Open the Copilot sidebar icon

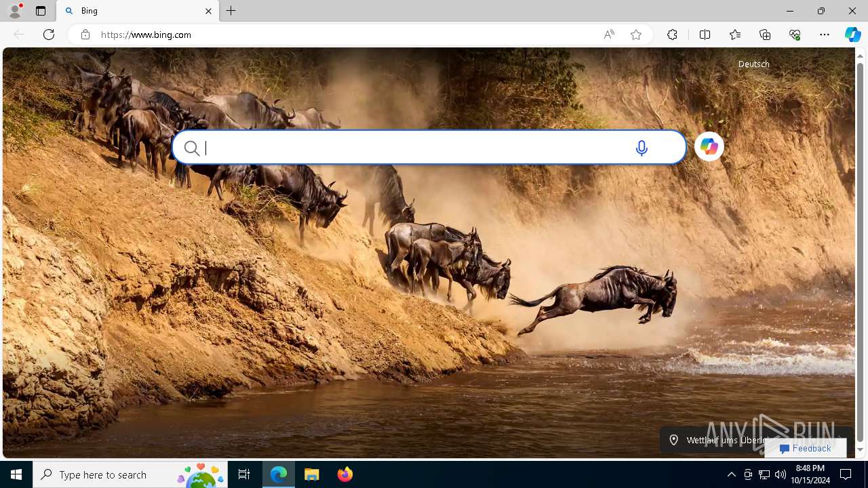point(852,35)
